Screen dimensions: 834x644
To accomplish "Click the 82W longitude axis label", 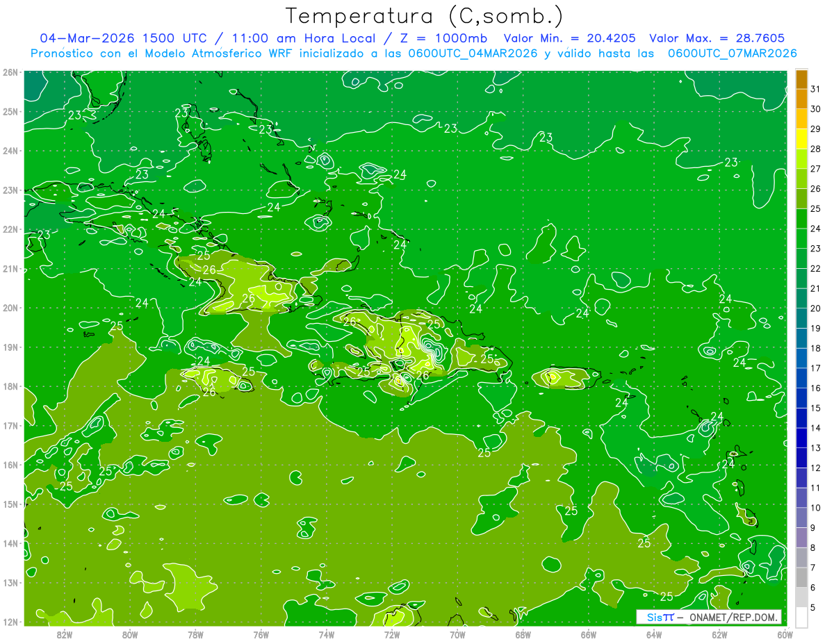I will tap(64, 634).
